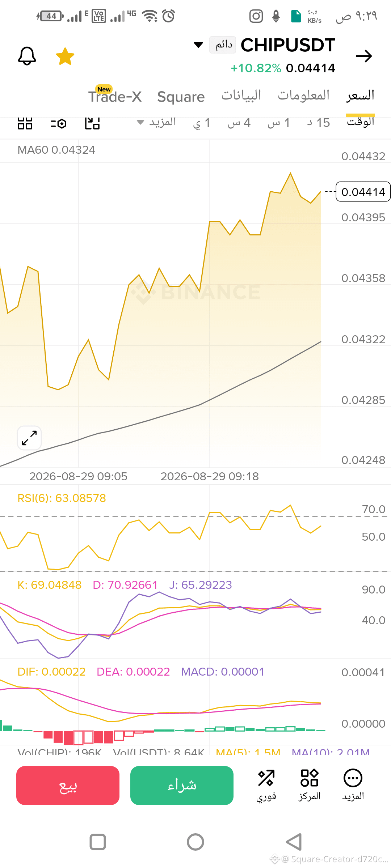Image resolution: width=391 pixels, height=868 pixels.
Task: Expand the CHIPUSDT pair selector arrow
Action: click(x=198, y=45)
